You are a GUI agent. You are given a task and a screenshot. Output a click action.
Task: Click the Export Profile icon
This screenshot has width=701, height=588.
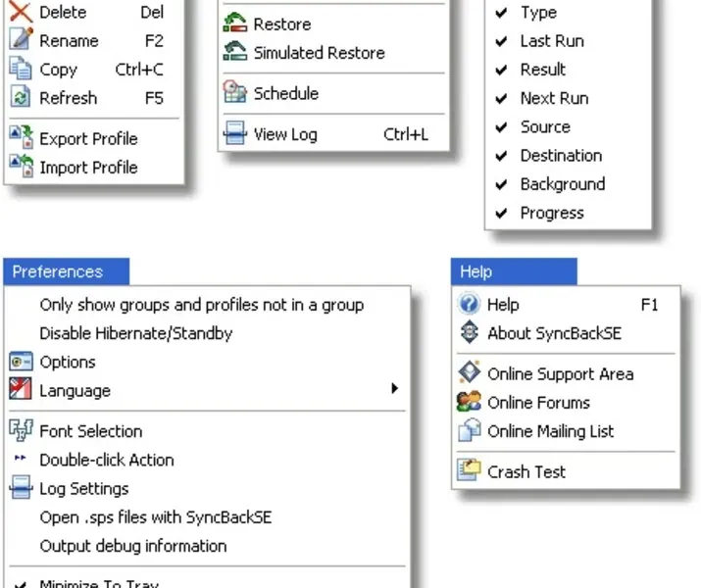coord(21,138)
